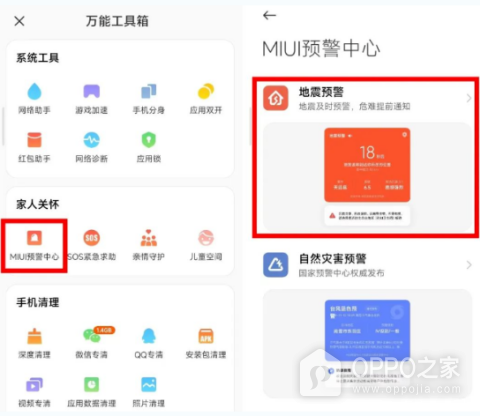
Task: Launch 游戏加速 gamepad icon
Action: (x=92, y=91)
